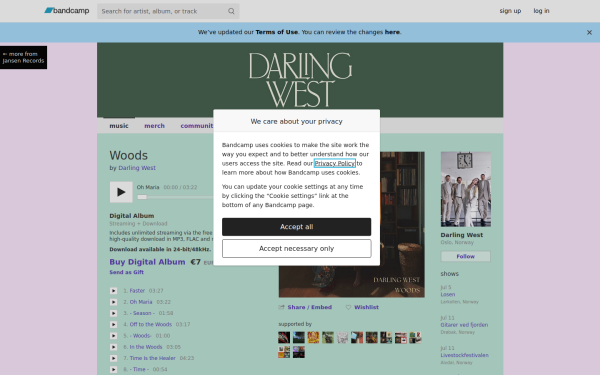The image size is (600, 375).
Task: Play track 4 Off to the Woods
Action: click(x=113, y=324)
